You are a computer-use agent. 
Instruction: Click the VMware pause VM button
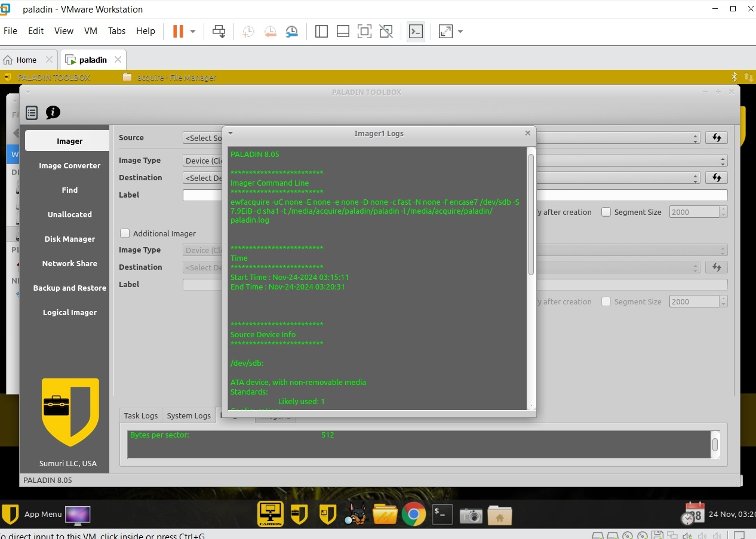click(x=178, y=32)
